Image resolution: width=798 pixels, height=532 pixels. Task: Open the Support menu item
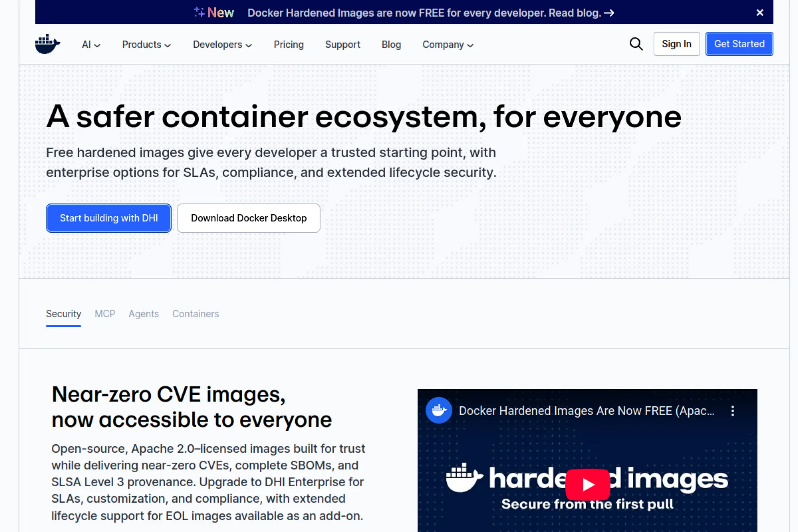click(342, 45)
